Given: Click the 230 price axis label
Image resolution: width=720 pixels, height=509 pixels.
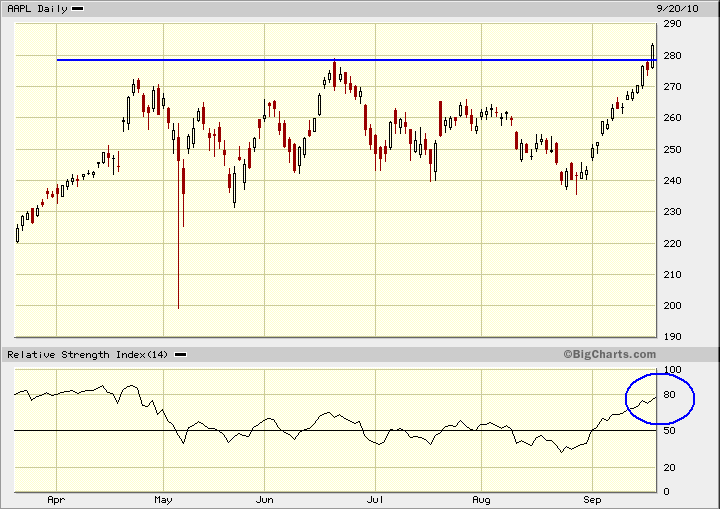Looking at the screenshot, I should click(x=672, y=212).
